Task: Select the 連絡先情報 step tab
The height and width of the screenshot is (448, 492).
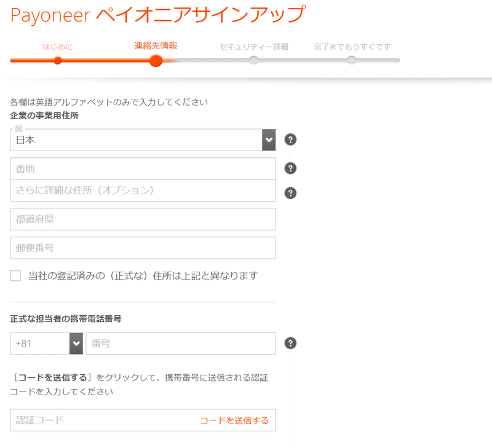Action: click(x=156, y=45)
